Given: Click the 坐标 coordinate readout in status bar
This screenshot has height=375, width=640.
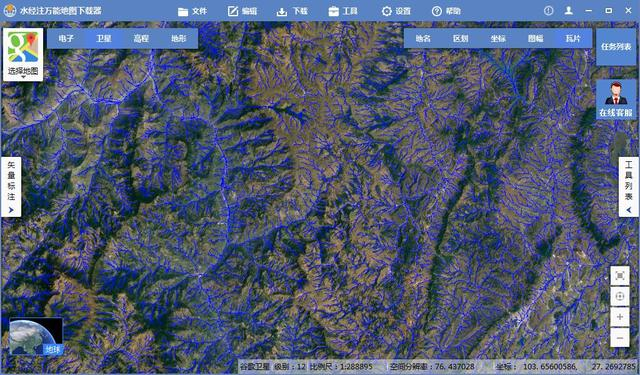Looking at the screenshot, I should [567, 366].
